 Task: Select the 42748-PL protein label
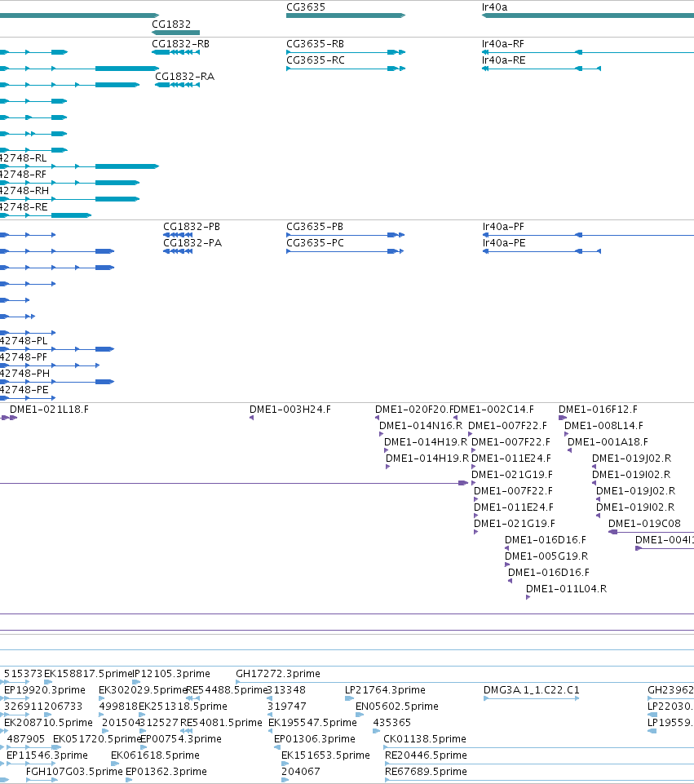[24, 341]
